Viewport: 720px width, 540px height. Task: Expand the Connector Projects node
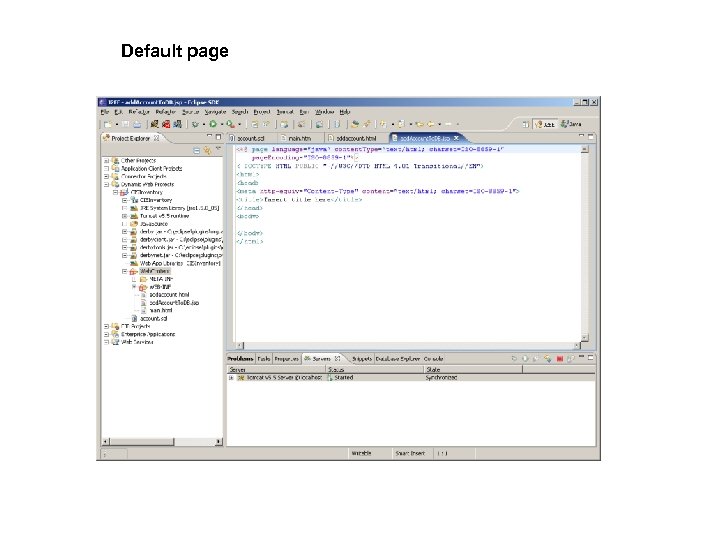107,176
